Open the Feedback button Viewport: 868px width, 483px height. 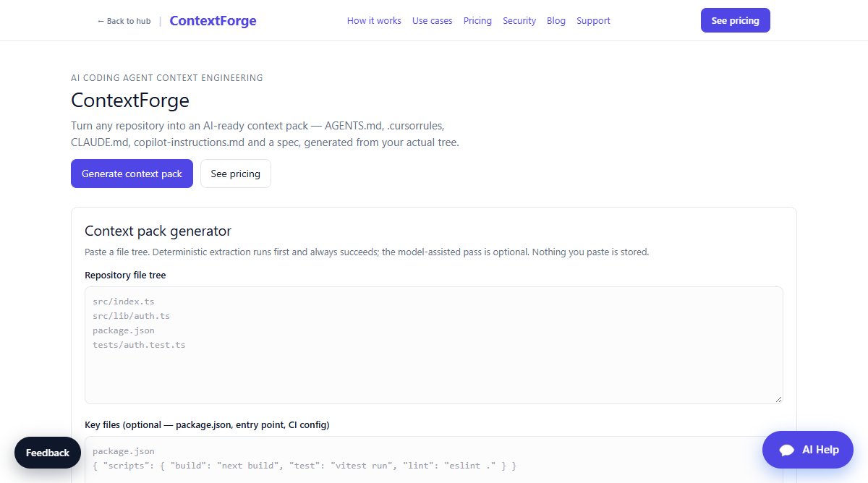pos(48,453)
